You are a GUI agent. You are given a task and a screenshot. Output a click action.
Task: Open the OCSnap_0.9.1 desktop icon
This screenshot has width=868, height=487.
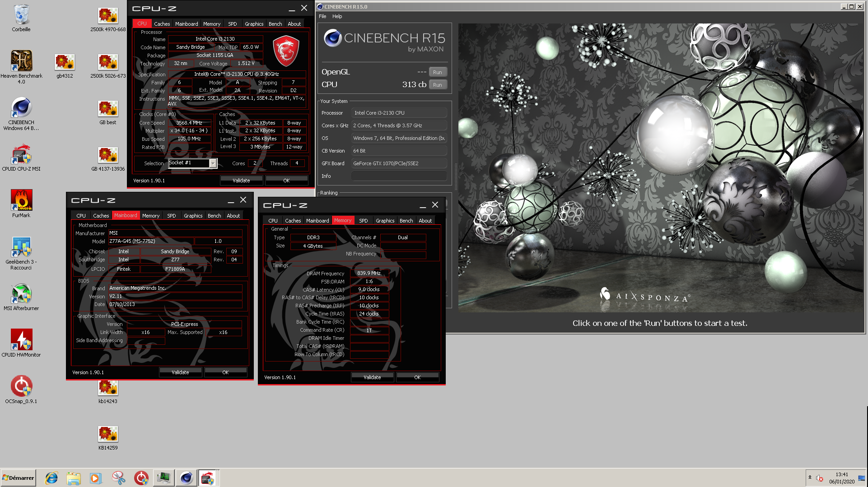(21, 390)
